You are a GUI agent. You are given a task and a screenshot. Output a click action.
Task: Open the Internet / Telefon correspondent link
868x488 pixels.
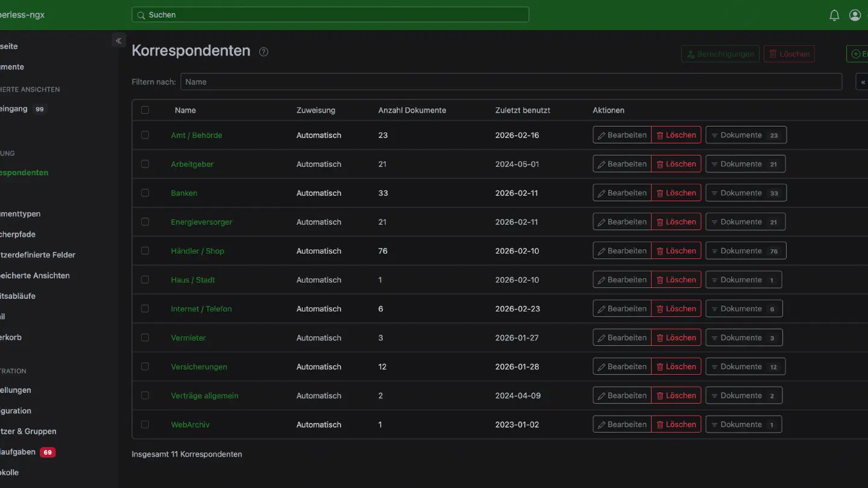(x=201, y=308)
